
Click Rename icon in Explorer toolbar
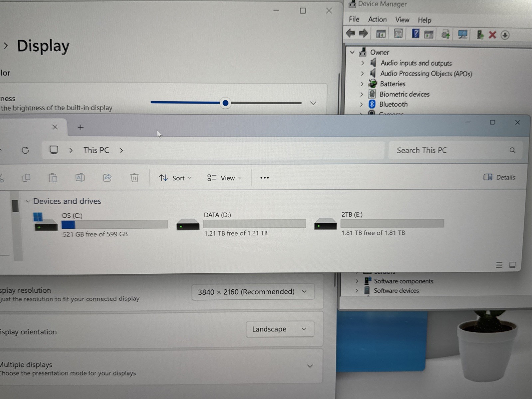80,178
